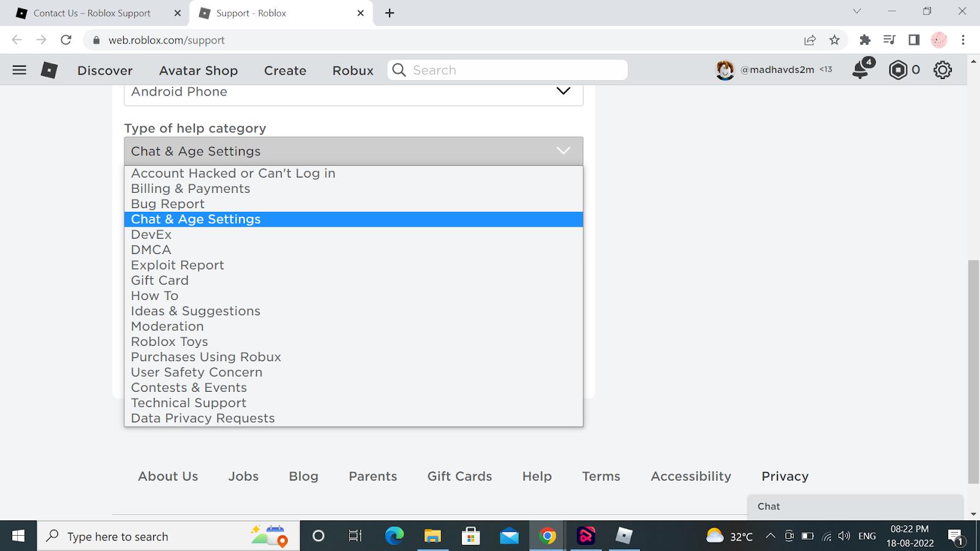Open the Roblox hamburger navigation menu
The height and width of the screenshot is (551, 980).
click(20, 70)
